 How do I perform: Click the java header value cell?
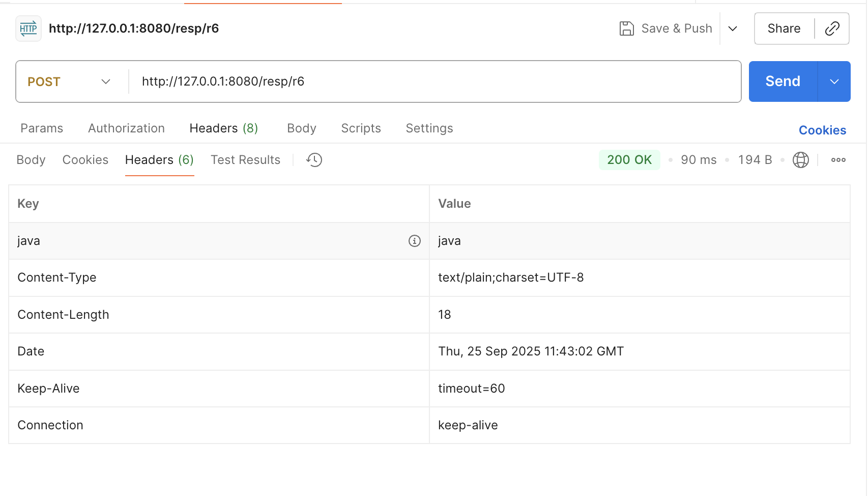click(640, 241)
